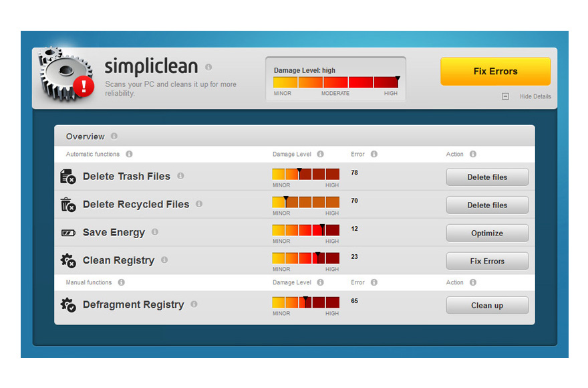Click the Defragment Registry damage level bar
Viewport: 588px width, 388px height.
305,302
